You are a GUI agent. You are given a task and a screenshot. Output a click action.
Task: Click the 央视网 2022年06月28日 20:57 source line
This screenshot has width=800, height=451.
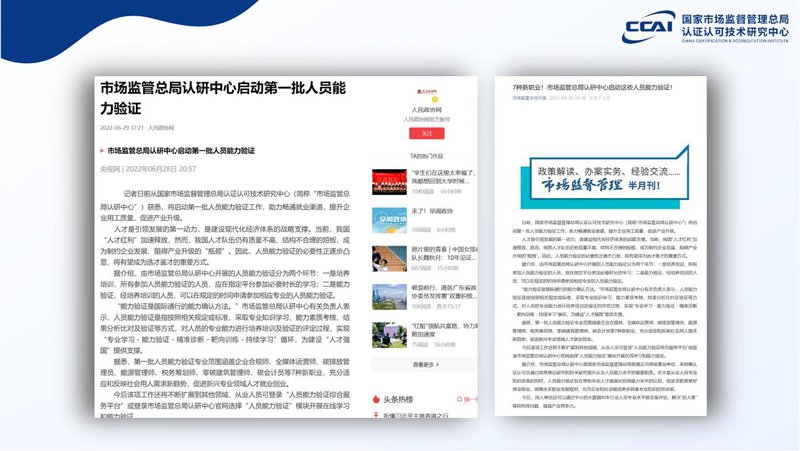[148, 169]
